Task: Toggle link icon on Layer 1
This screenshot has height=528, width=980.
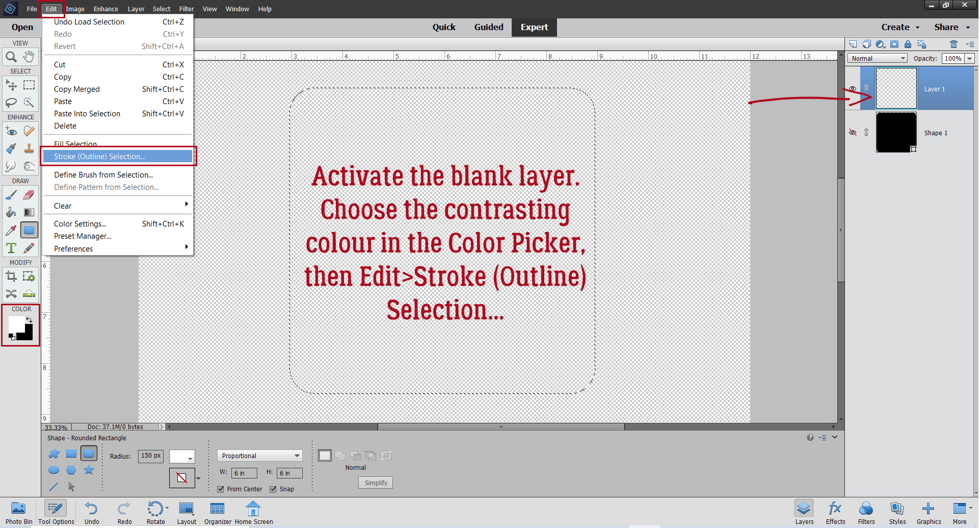Action: coord(866,89)
